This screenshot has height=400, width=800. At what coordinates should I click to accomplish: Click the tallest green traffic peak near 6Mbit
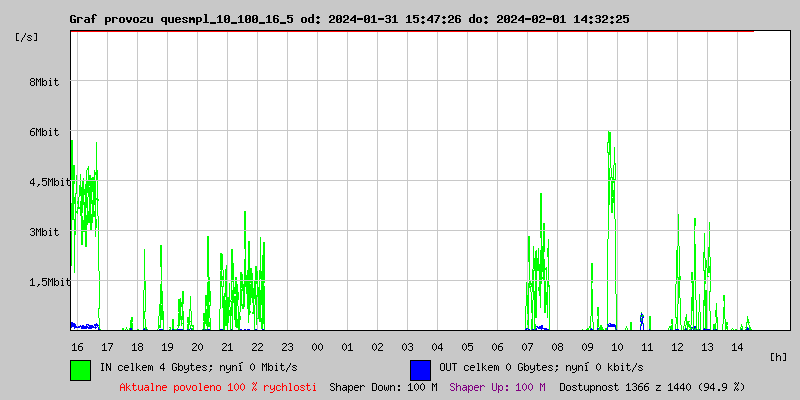point(608,135)
